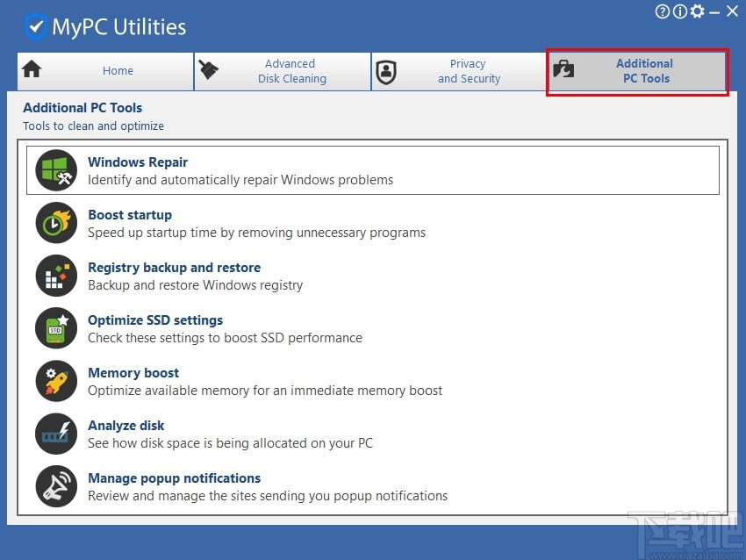746x560 pixels.
Task: Open Registry backup and restore icon
Action: coord(55,276)
